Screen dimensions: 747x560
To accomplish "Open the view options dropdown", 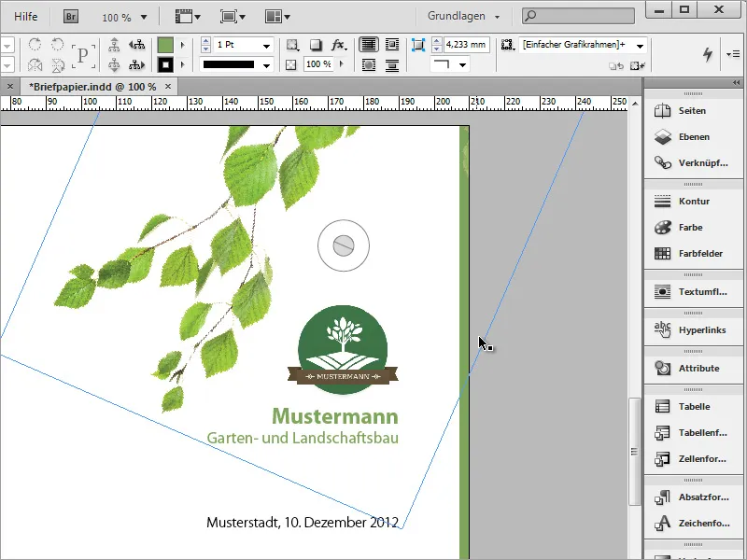I will 188,17.
